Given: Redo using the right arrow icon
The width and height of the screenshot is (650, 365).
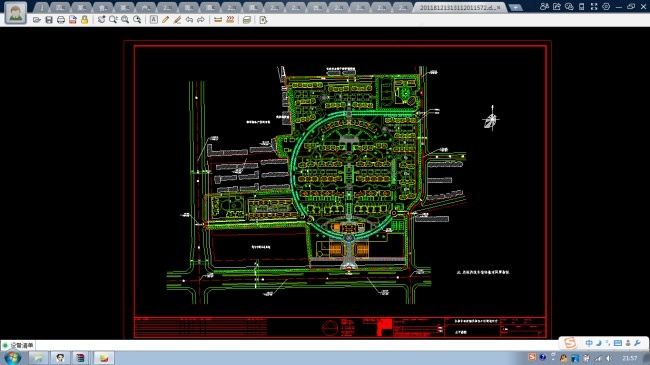Looking at the screenshot, I should [x=201, y=20].
